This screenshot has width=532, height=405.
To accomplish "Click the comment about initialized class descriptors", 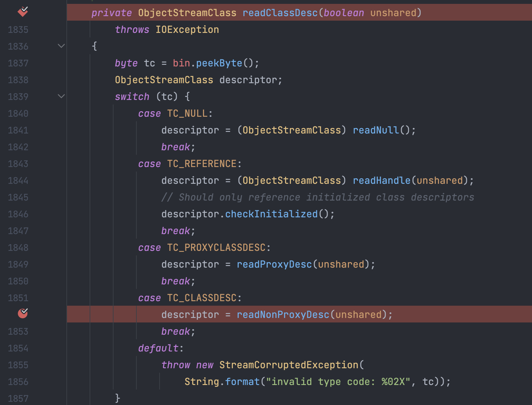I will (318, 197).
